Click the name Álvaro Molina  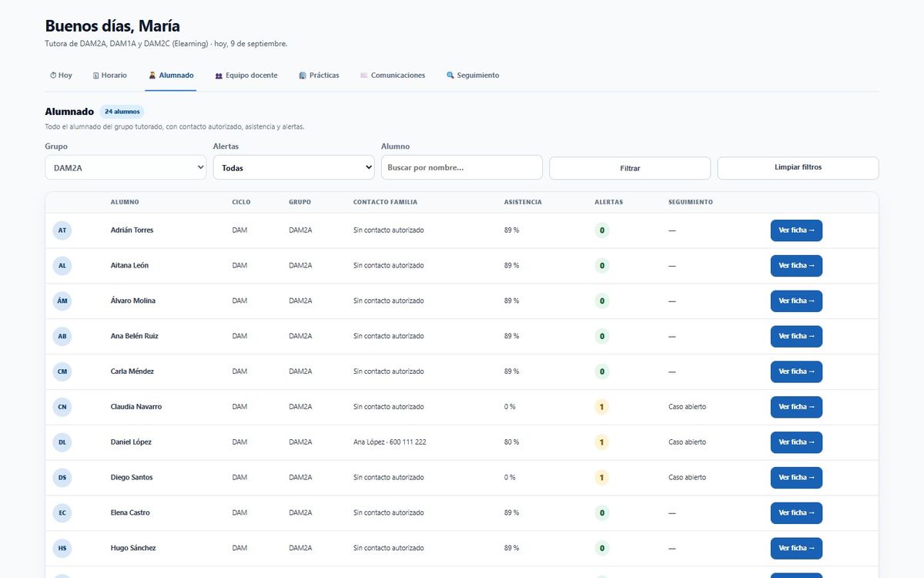pyautogui.click(x=133, y=301)
